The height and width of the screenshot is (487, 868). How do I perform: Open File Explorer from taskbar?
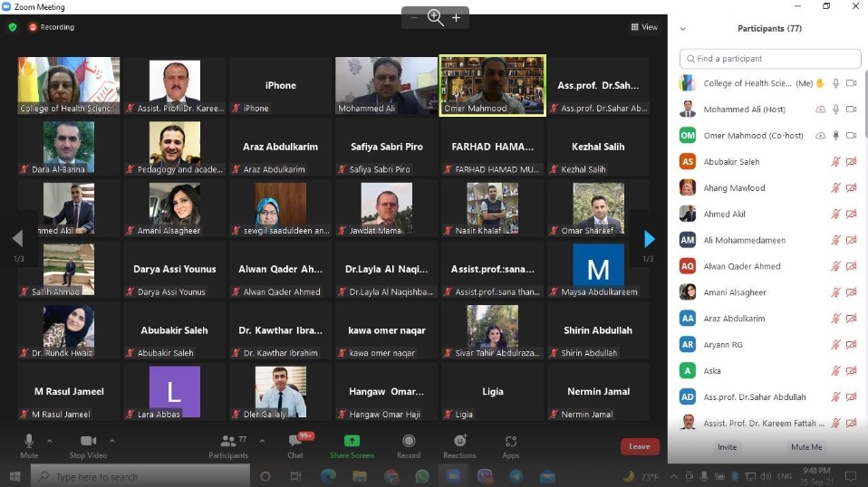coord(360,476)
